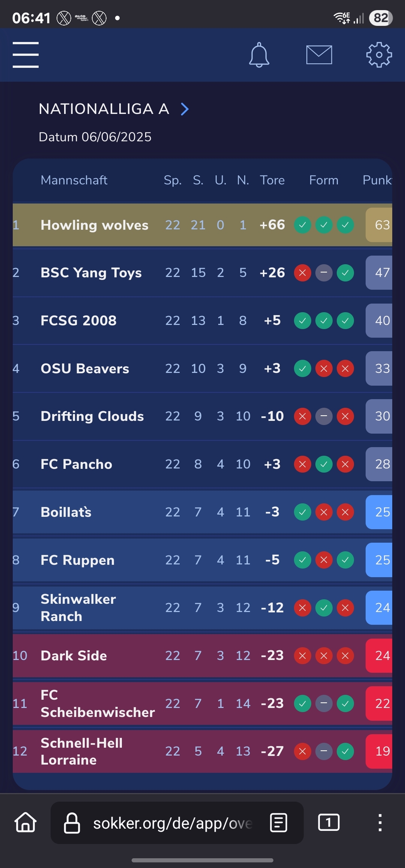Screen dimensions: 405x868
Task: Tap the browser home icon
Action: coord(25,823)
